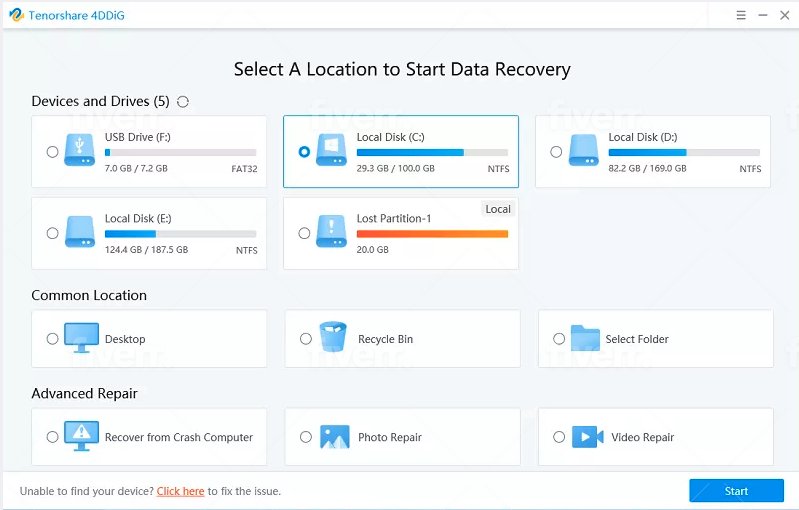799x510 pixels.
Task: Click the Desktop monitor icon
Action: pyautogui.click(x=82, y=337)
